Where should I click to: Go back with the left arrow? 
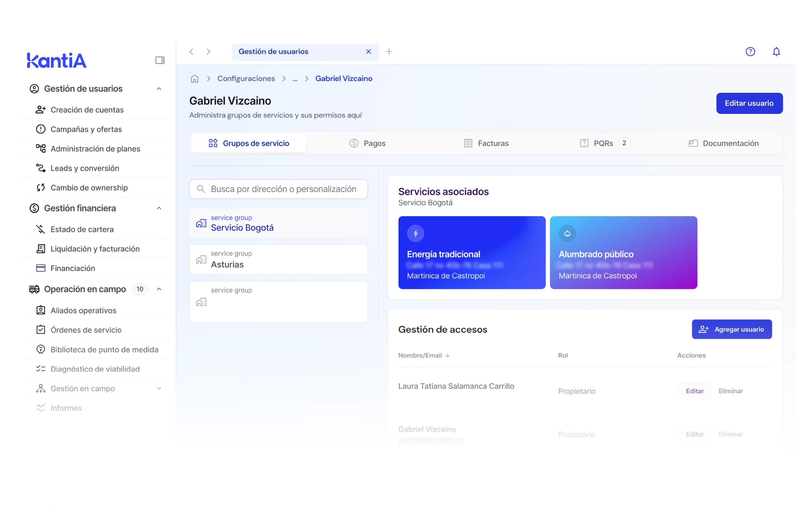tap(191, 51)
